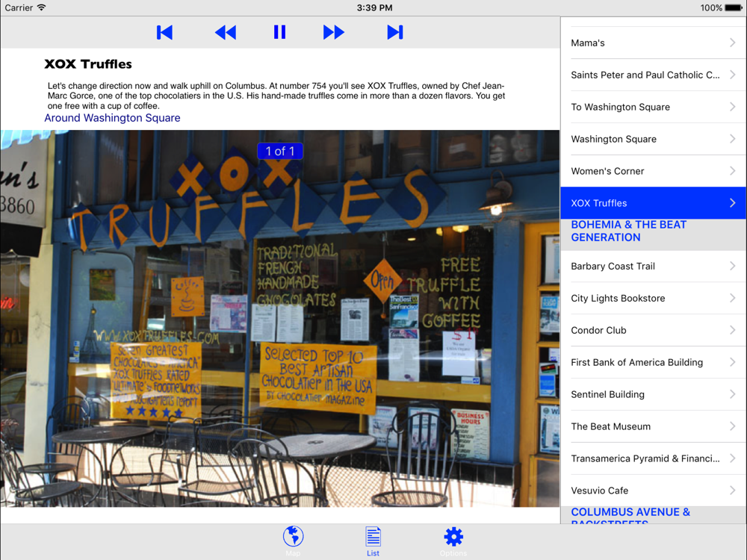Open the Condor Club stop
Screen dimensions: 747x560
(654, 331)
